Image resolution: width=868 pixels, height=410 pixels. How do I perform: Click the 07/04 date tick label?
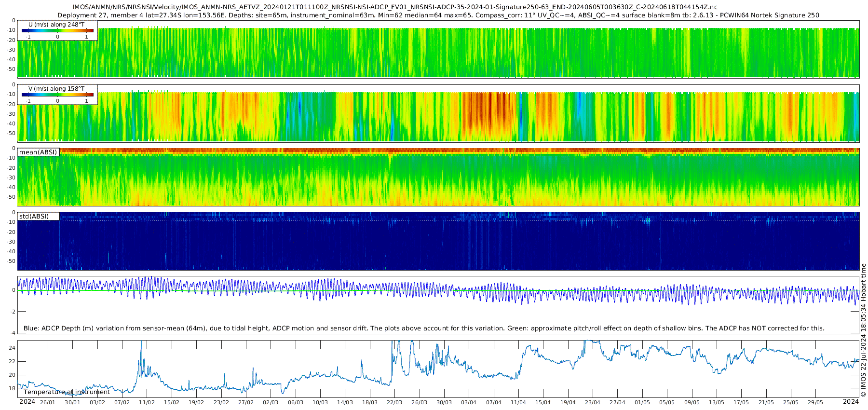click(x=494, y=402)
